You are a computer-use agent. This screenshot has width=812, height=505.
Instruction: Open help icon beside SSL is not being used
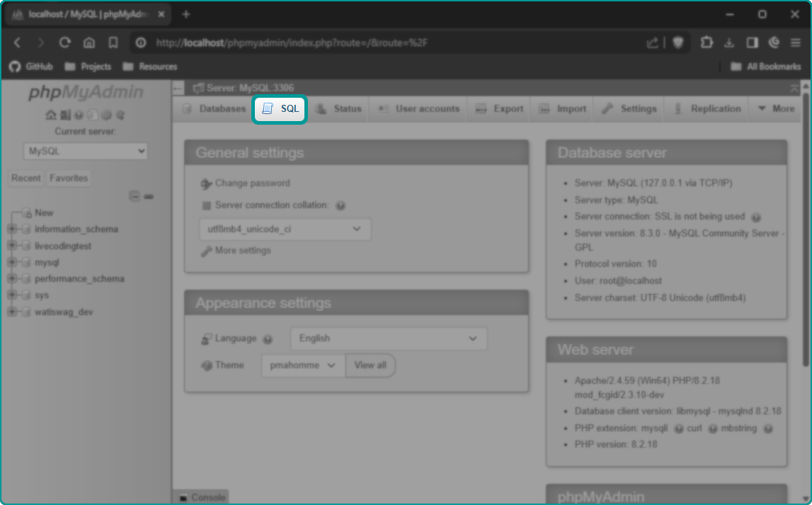point(755,217)
